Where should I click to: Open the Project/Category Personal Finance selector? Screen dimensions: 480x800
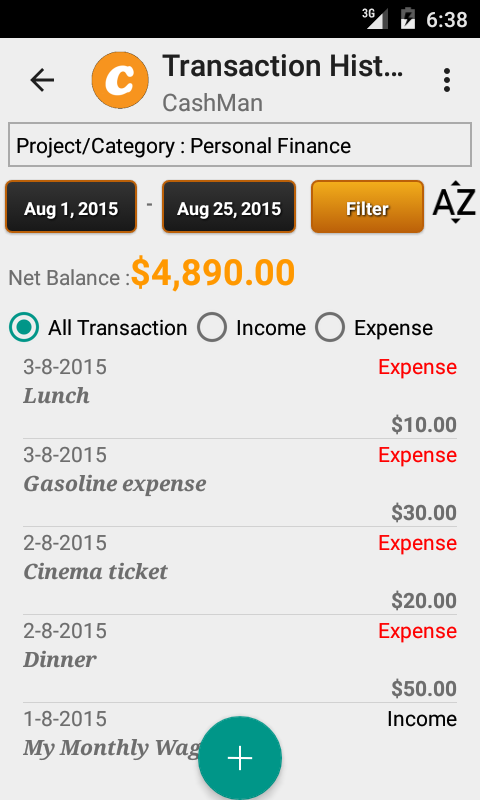(x=240, y=145)
